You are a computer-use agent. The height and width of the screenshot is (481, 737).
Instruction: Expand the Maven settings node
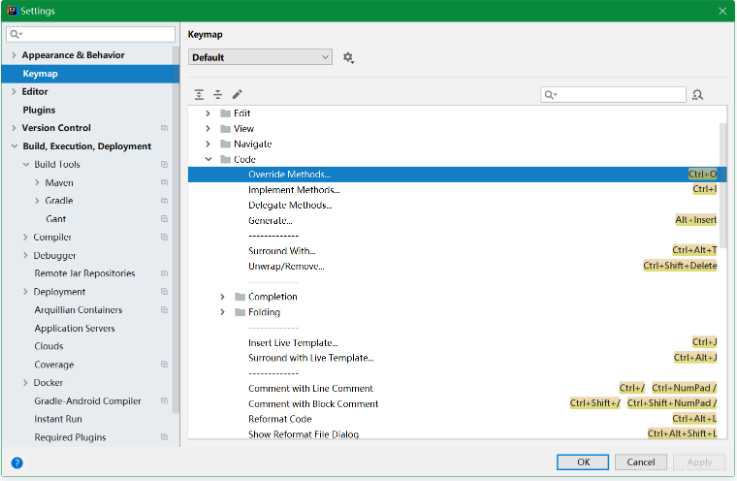[37, 183]
